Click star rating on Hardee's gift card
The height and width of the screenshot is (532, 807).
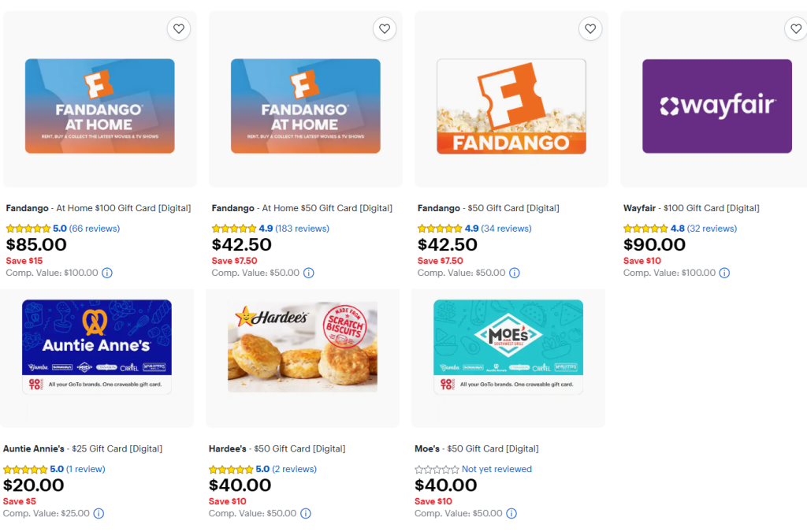click(x=230, y=469)
